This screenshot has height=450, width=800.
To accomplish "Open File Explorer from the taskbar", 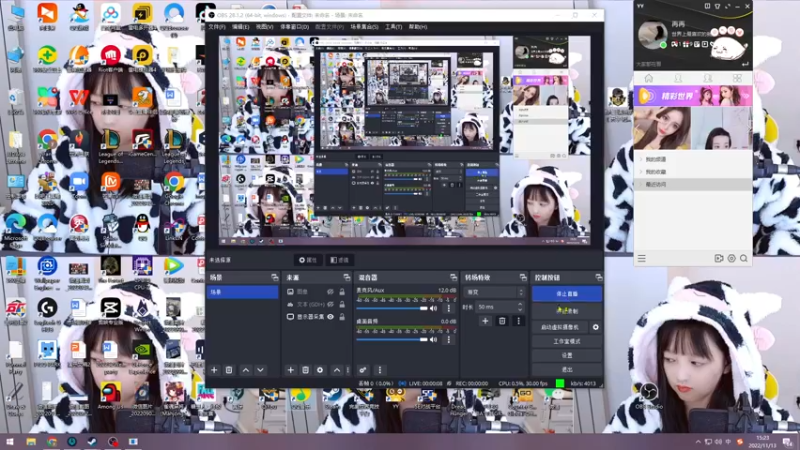I will click(x=31, y=442).
